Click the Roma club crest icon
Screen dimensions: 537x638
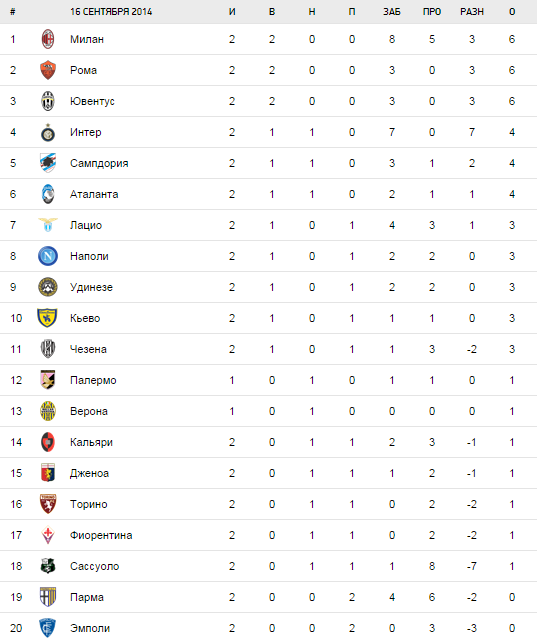coord(48,70)
